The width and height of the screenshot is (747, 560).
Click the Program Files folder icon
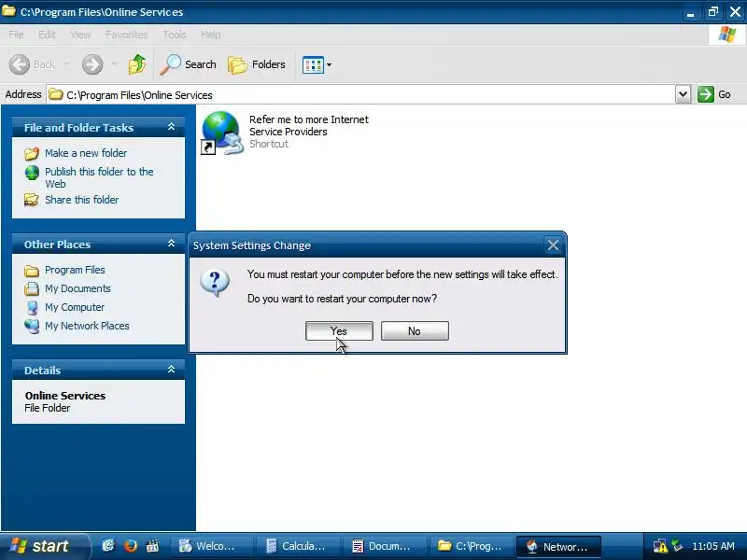point(32,271)
